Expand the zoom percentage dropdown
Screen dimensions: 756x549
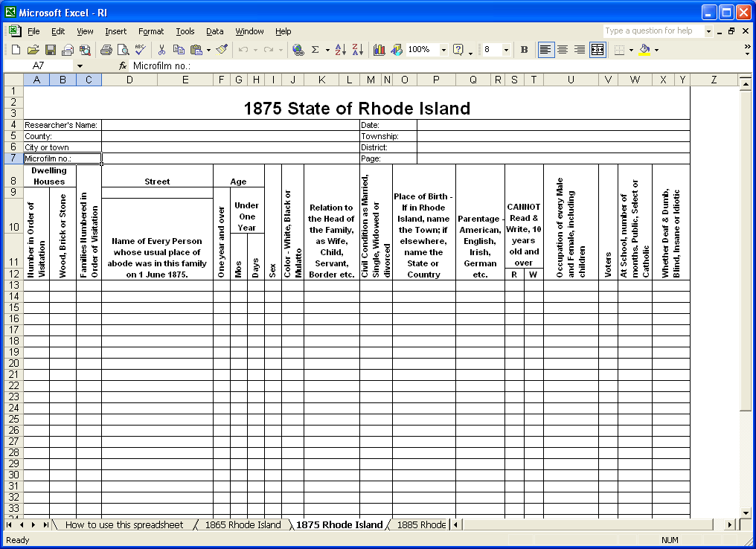(x=443, y=50)
